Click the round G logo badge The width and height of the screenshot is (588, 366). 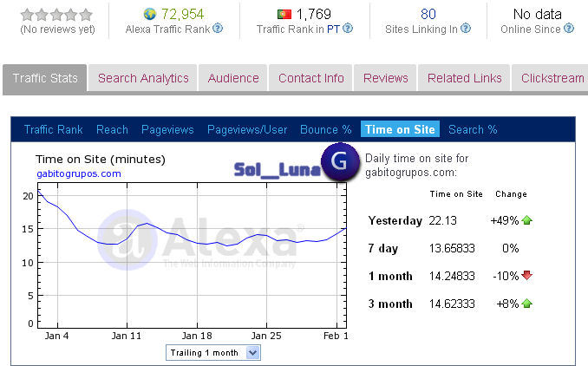340,161
